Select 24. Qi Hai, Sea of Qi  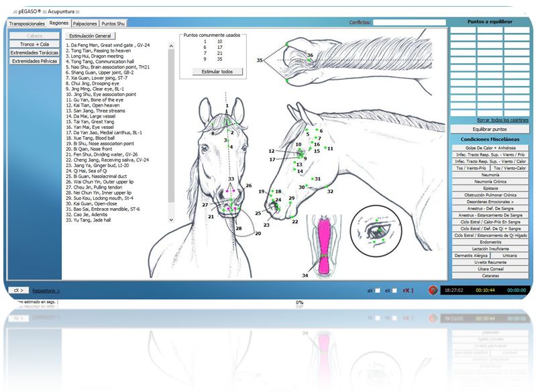(87, 171)
